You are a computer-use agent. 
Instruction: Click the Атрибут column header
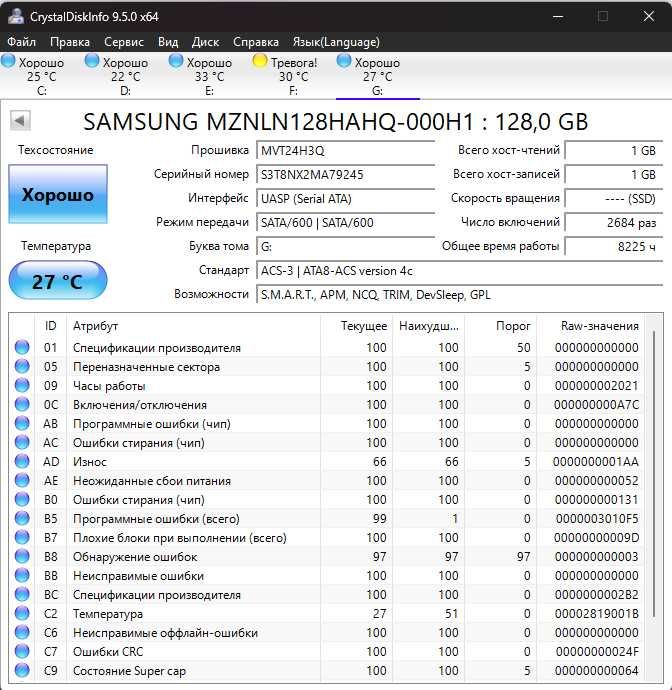point(194,326)
